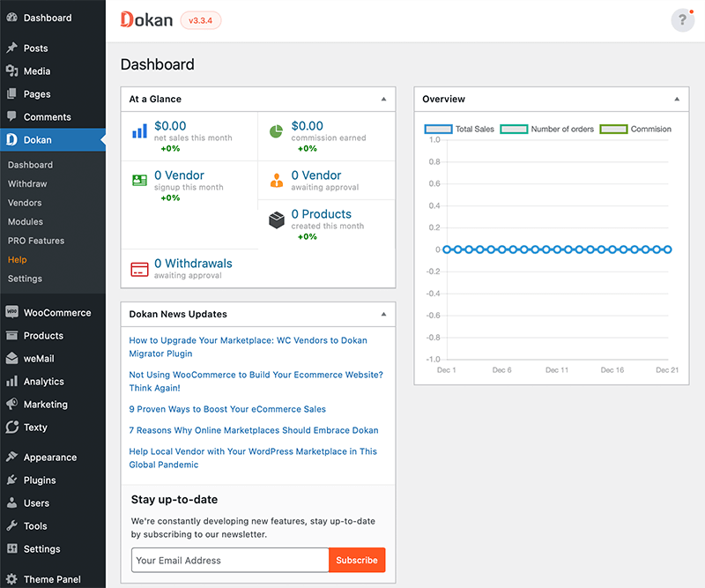Open 'Not Using WooCommerce' news article
705x588 pixels.
tap(256, 381)
